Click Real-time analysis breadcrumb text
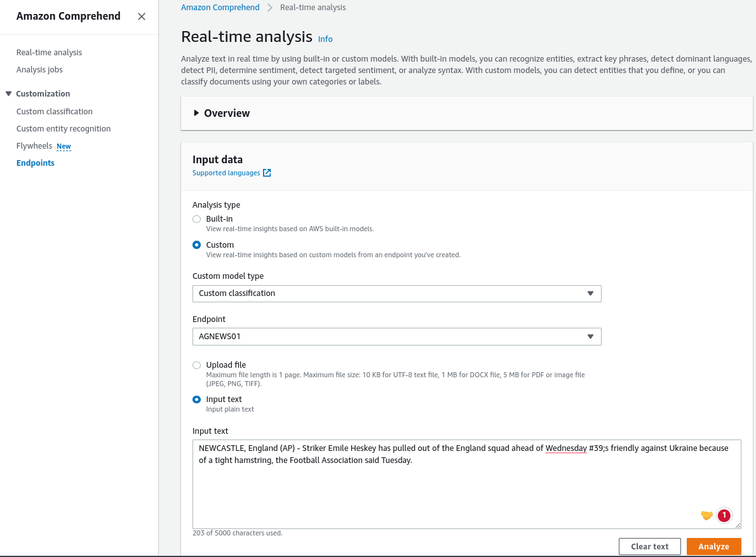The height and width of the screenshot is (557, 756). (x=313, y=7)
